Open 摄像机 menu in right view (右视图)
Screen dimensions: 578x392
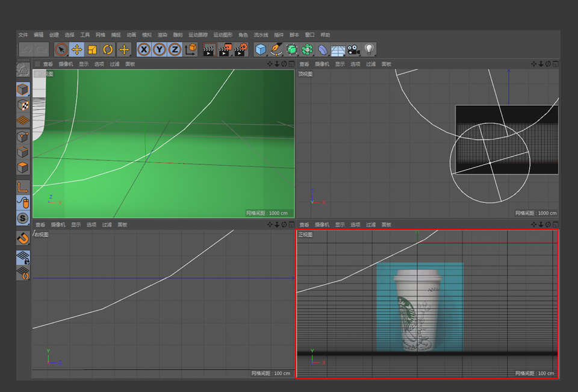[58, 225]
